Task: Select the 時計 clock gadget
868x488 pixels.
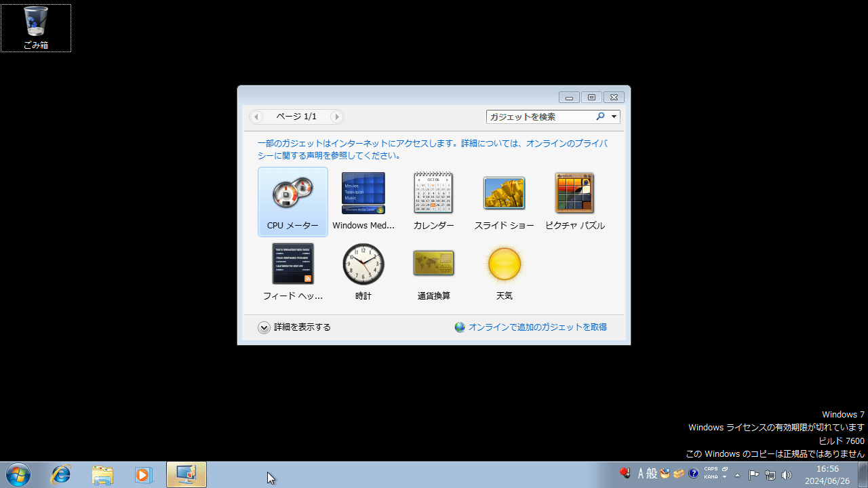Action: [363, 272]
